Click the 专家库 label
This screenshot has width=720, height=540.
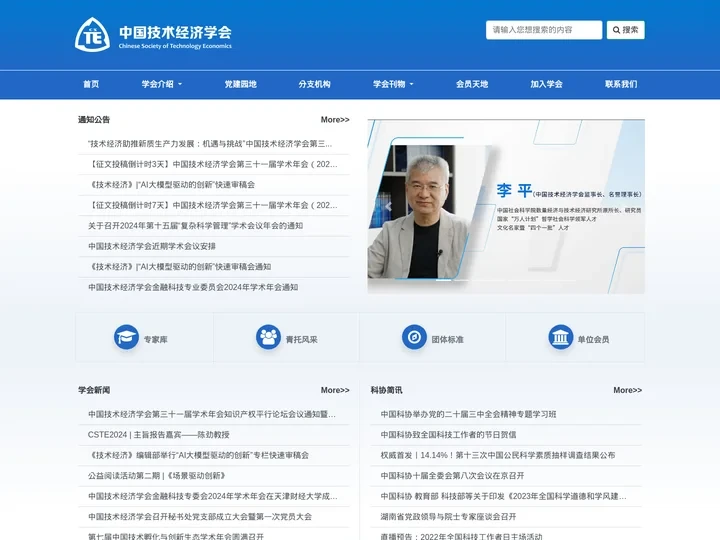coord(156,339)
